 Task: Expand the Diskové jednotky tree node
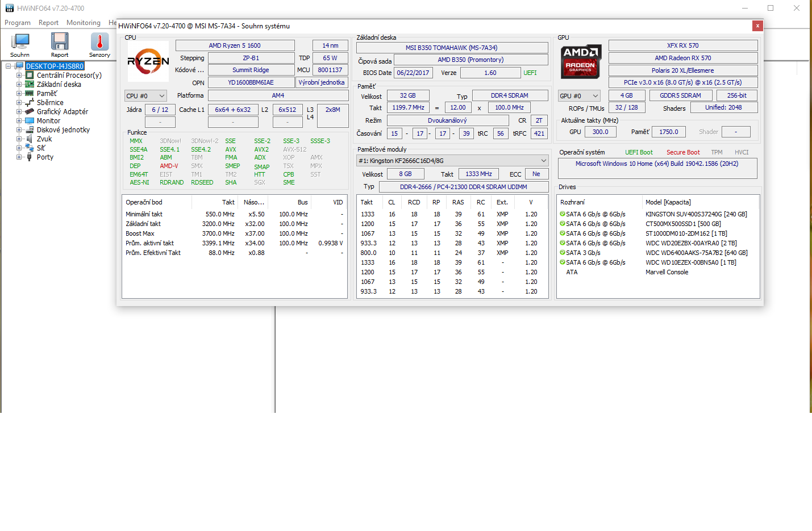pos(19,129)
